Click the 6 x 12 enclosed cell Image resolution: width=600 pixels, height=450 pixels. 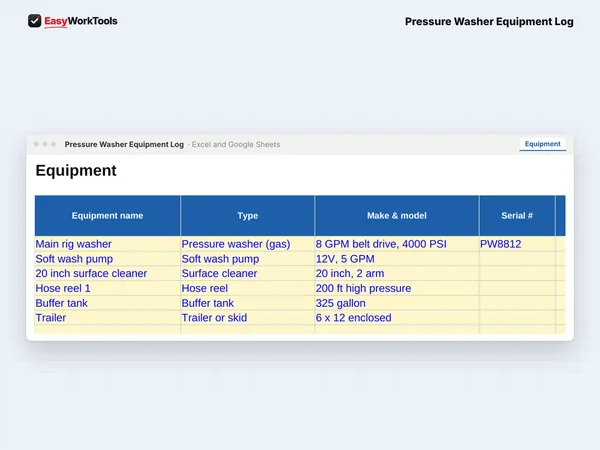click(x=396, y=318)
